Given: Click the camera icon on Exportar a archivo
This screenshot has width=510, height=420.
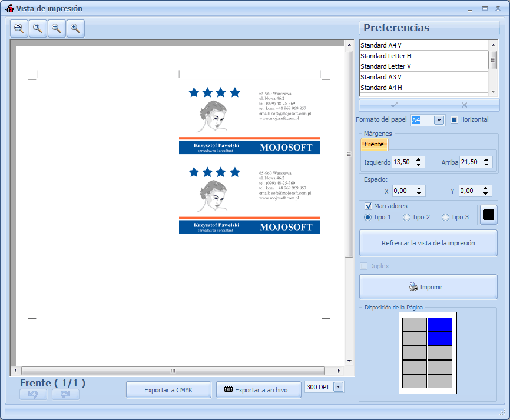Looking at the screenshot, I should tap(228, 389).
